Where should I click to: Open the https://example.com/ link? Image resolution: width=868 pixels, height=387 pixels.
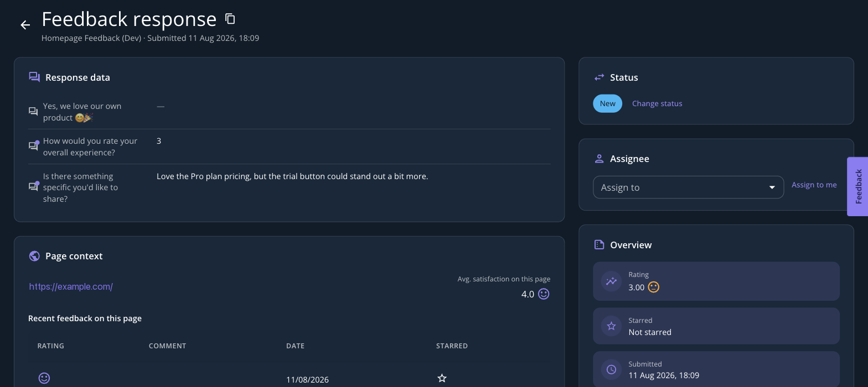point(71,287)
